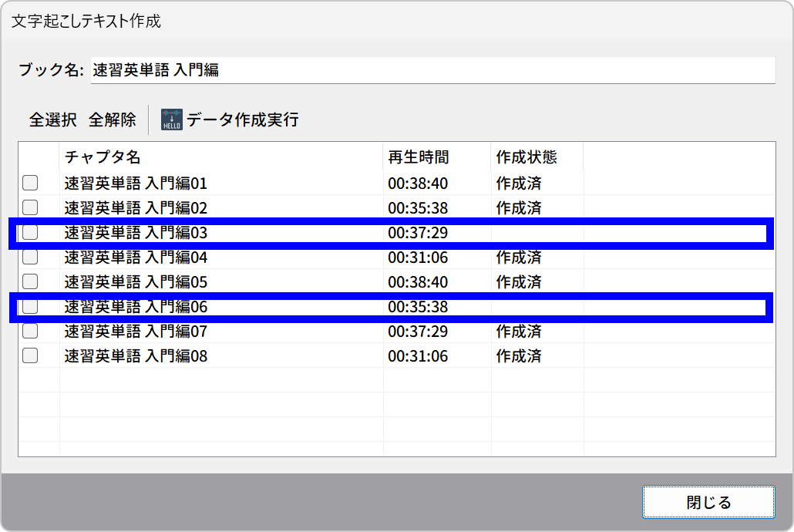
Task: Select row name 速習英単語 入門編03
Action: pyautogui.click(x=136, y=233)
